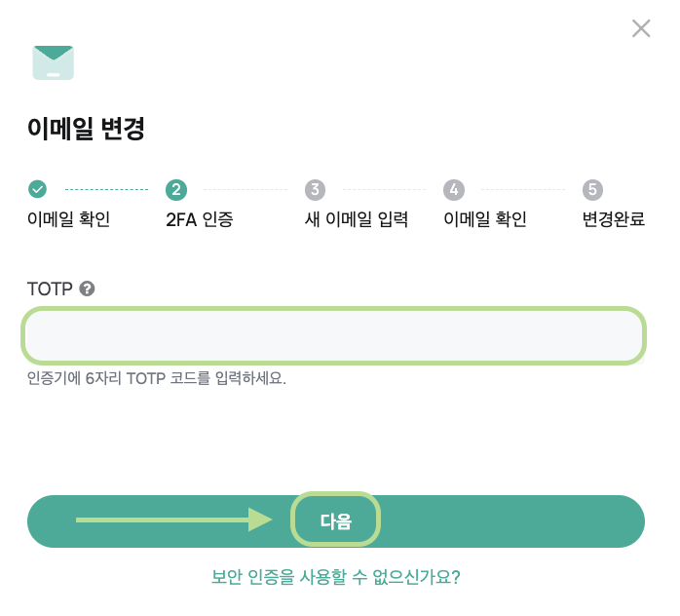Select the step 4 circle icon
The image size is (680, 616).
click(454, 189)
